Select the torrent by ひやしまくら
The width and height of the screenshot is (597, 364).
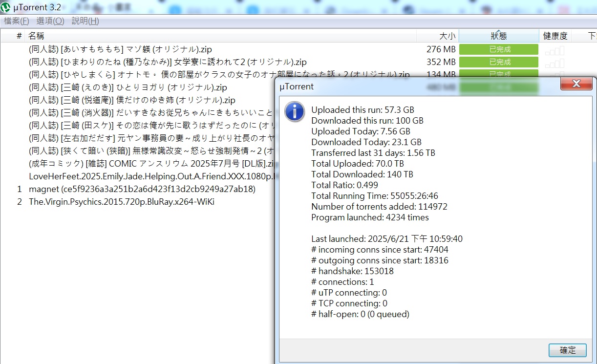point(219,75)
